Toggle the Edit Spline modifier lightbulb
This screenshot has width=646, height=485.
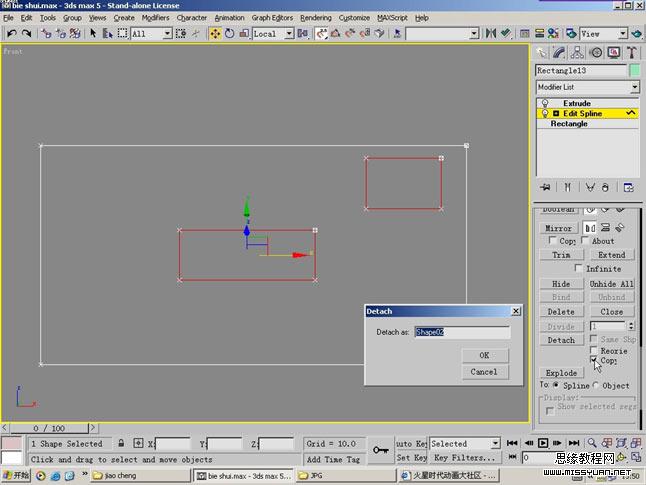[x=545, y=113]
